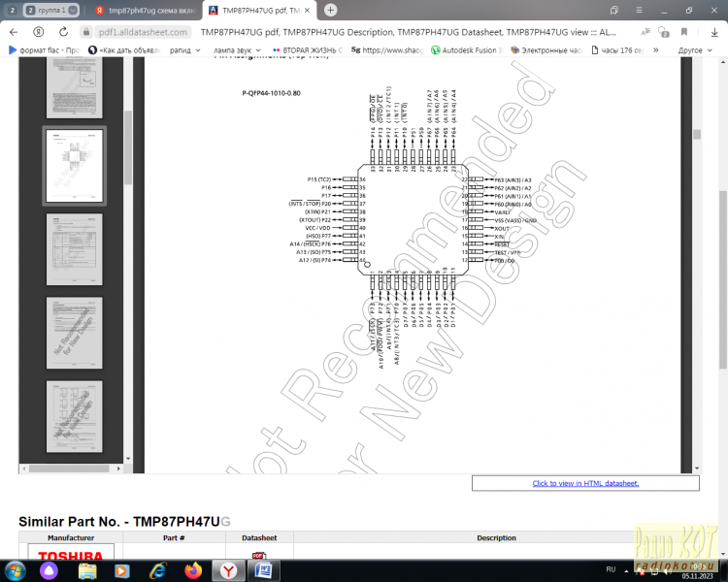This screenshot has height=582, width=728.
Task: Close the TMP87PH47UG pdf tab
Action: (x=307, y=11)
